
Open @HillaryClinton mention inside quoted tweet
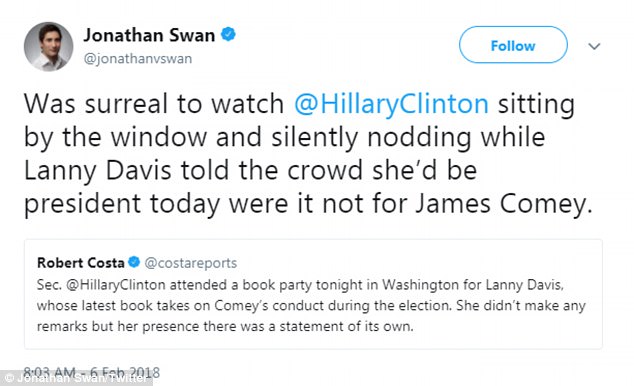(116, 285)
